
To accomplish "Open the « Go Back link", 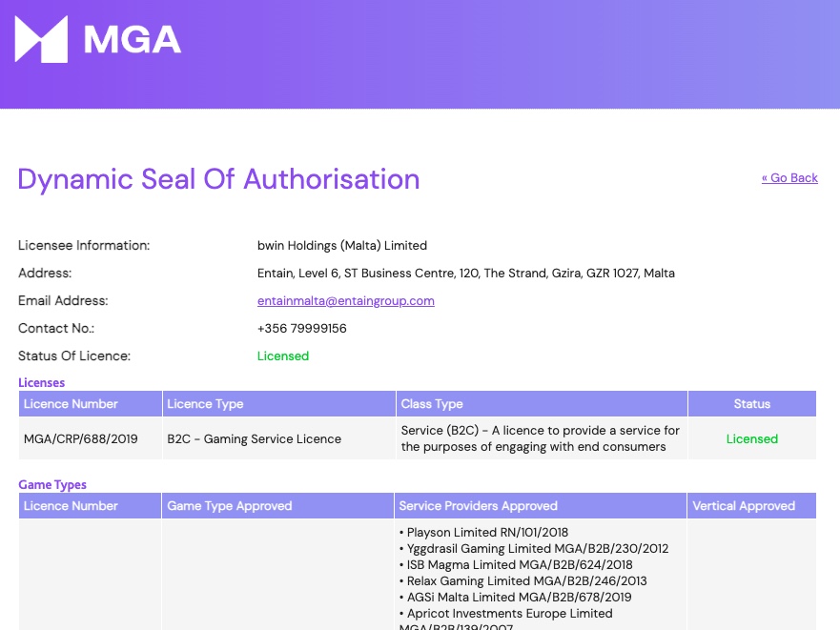I will tap(789, 177).
